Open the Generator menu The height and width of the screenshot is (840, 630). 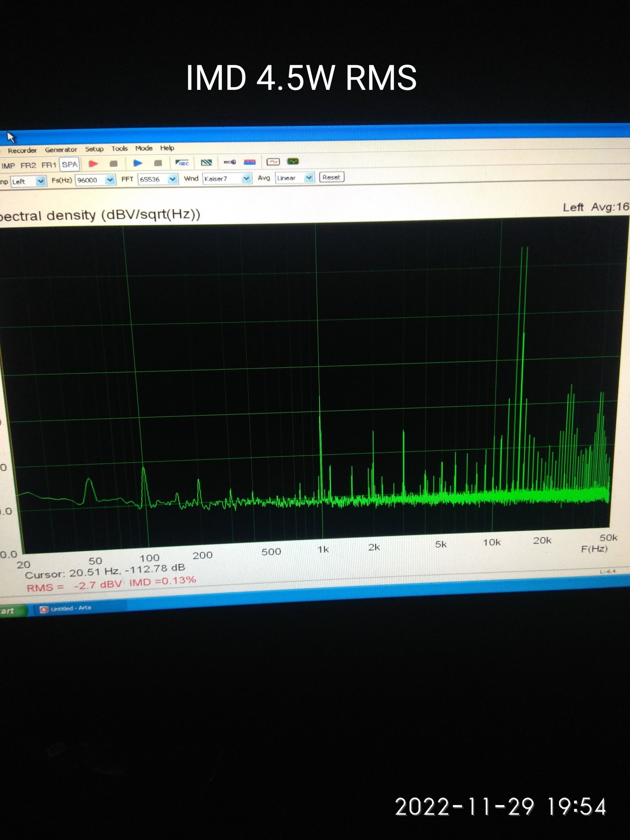[61, 150]
